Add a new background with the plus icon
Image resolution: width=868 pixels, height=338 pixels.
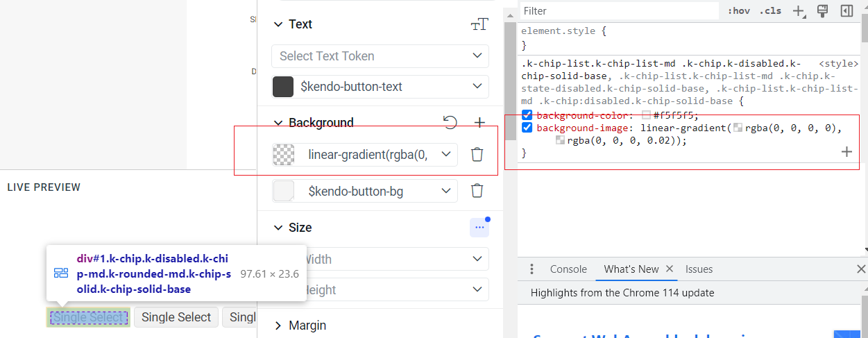(x=479, y=123)
